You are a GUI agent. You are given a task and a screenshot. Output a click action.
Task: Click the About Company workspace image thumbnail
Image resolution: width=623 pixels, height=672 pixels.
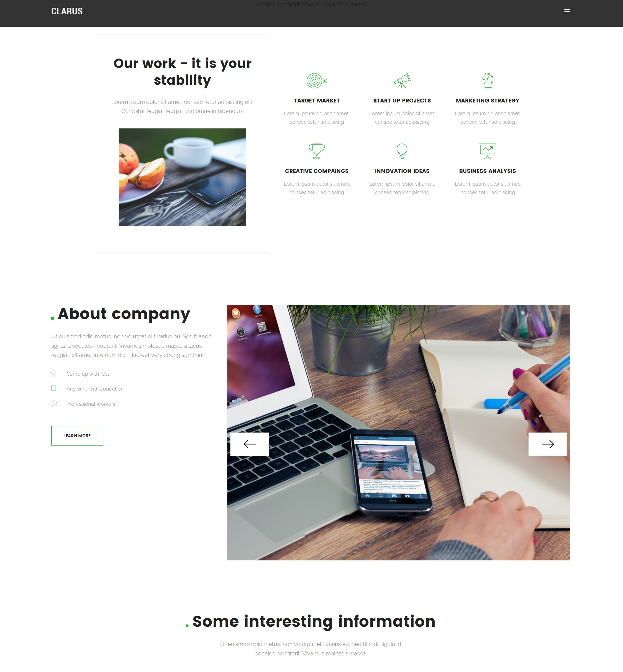coord(399,432)
